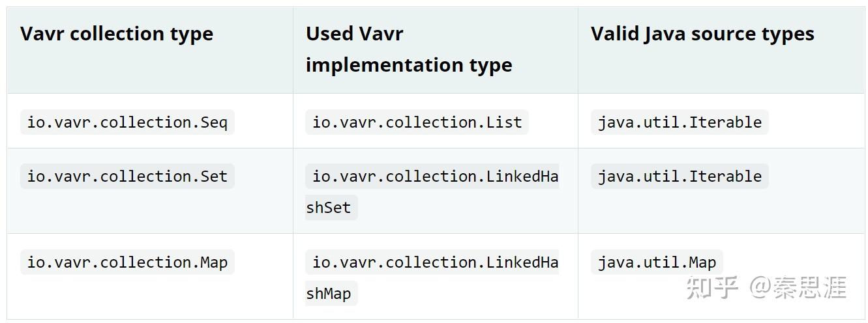This screenshot has width=868, height=323.
Task: Select the io.vavr.collection.Map code cell
Action: point(127,262)
